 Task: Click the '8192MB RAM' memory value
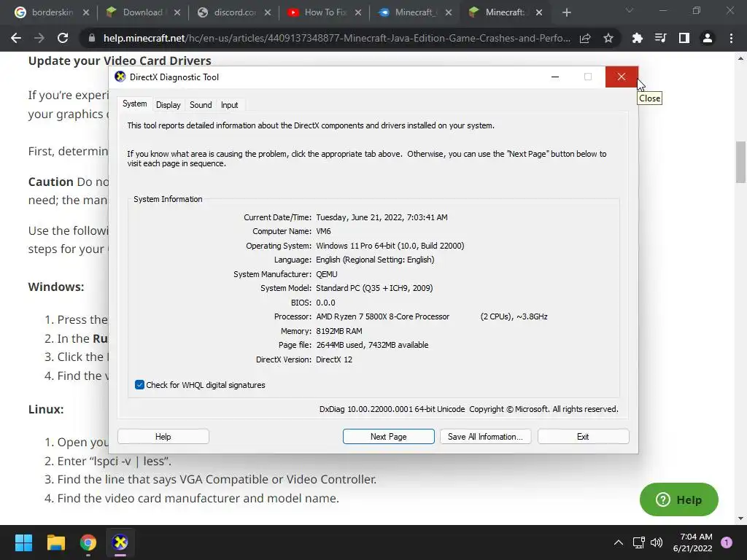tap(338, 331)
